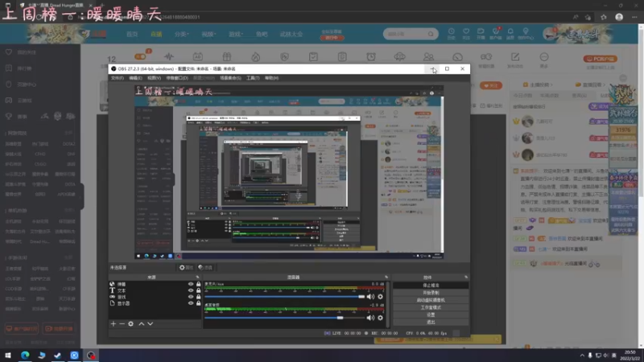Toggle the lock of the 文本 source

(x=198, y=290)
